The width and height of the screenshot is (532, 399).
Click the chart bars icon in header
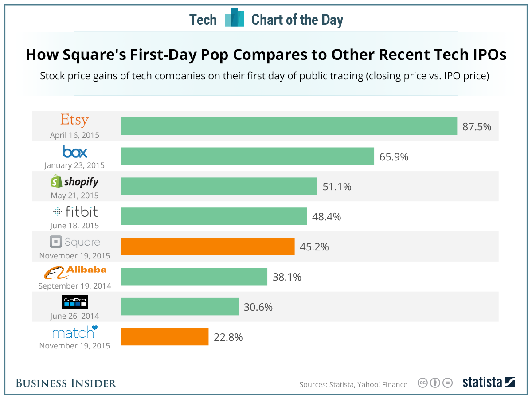(x=234, y=19)
